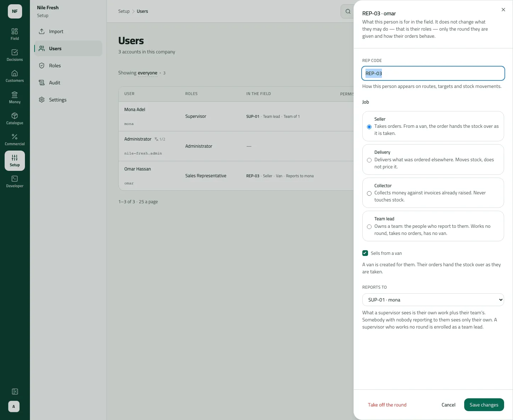
Task: Open the Reports To dropdown
Action: [433, 300]
